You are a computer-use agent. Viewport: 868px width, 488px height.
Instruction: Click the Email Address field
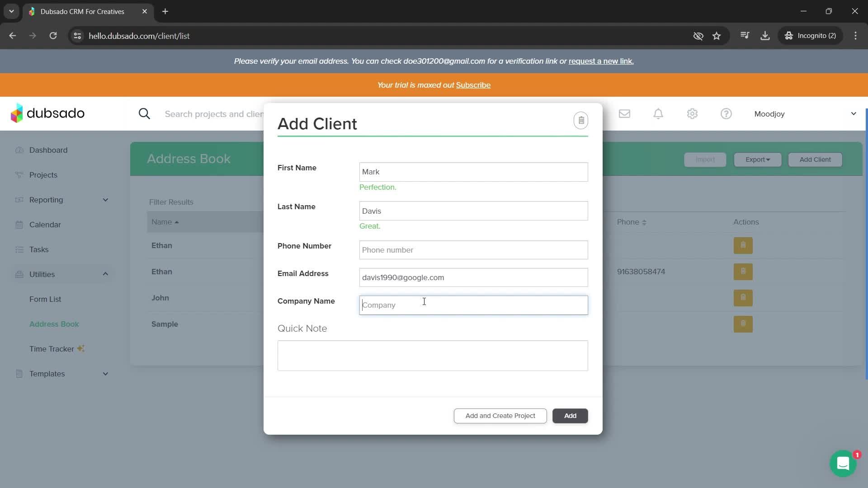pyautogui.click(x=473, y=277)
